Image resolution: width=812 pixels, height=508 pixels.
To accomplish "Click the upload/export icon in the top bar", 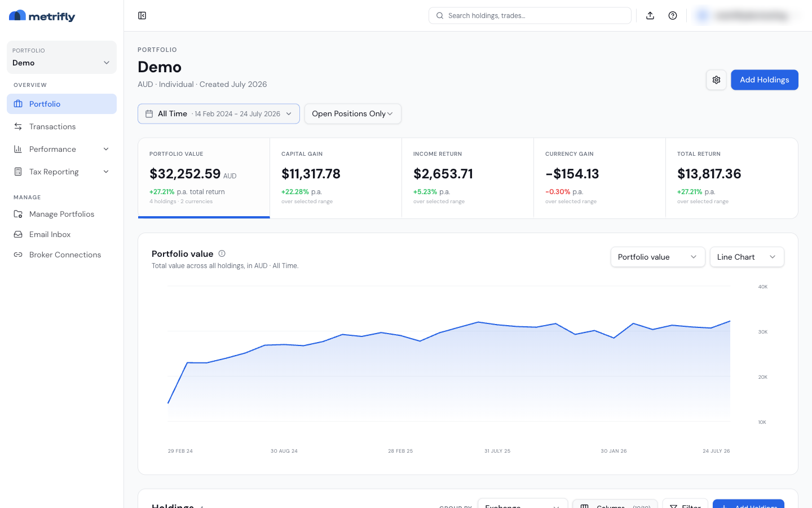I will coord(650,16).
